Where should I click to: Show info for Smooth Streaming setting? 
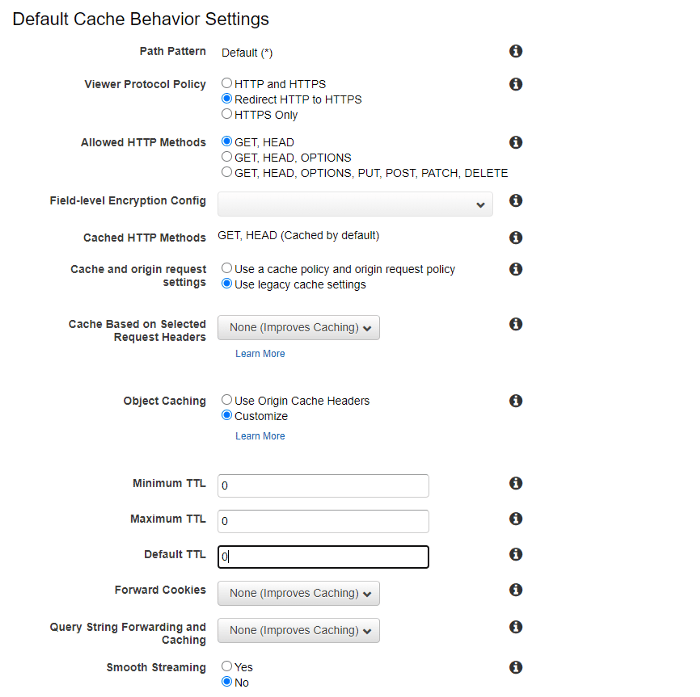click(516, 667)
